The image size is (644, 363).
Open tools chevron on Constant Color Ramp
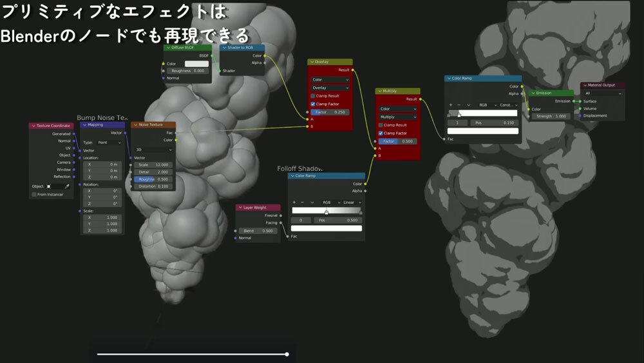468,104
